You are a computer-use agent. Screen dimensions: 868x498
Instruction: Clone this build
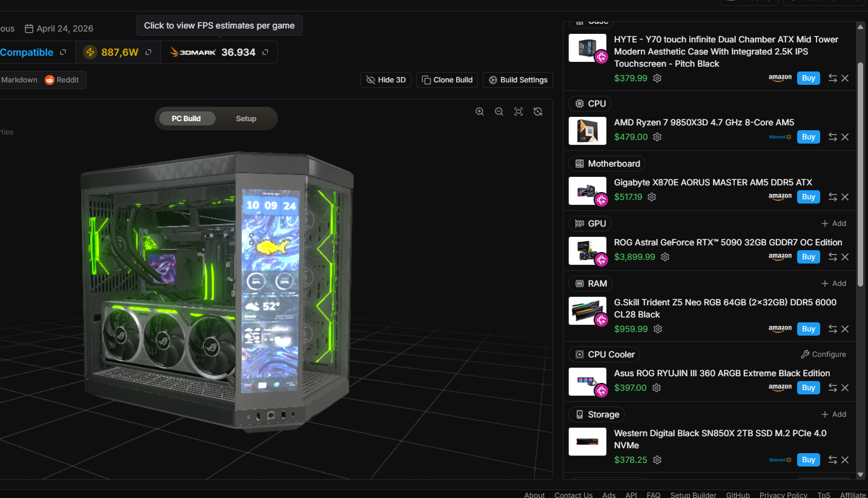[447, 80]
